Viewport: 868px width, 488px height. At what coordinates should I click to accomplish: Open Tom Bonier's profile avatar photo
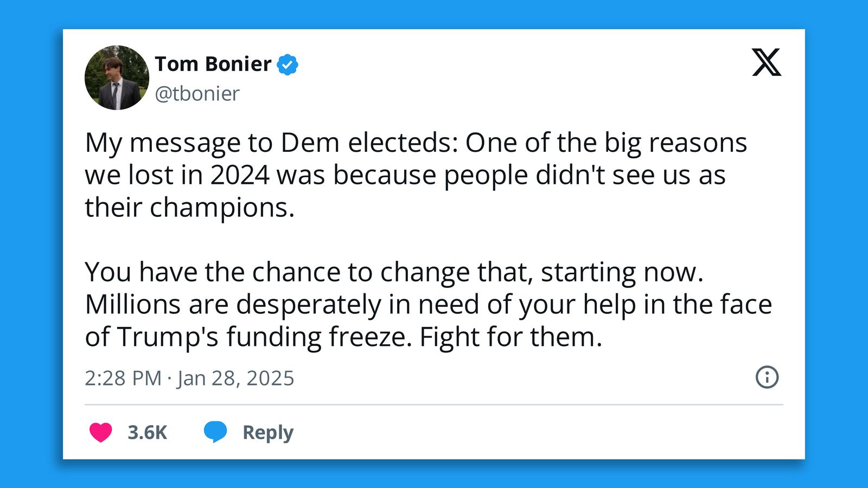click(117, 78)
